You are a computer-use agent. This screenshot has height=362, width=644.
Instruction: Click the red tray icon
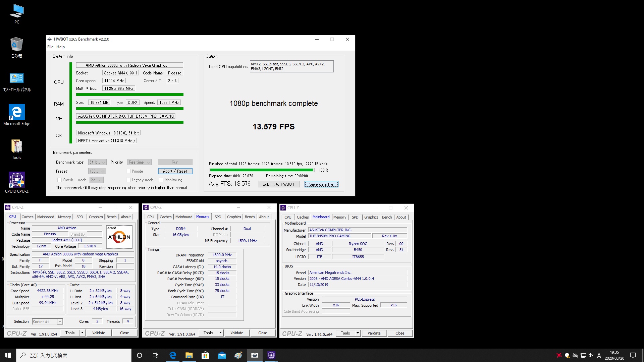[x=559, y=355]
